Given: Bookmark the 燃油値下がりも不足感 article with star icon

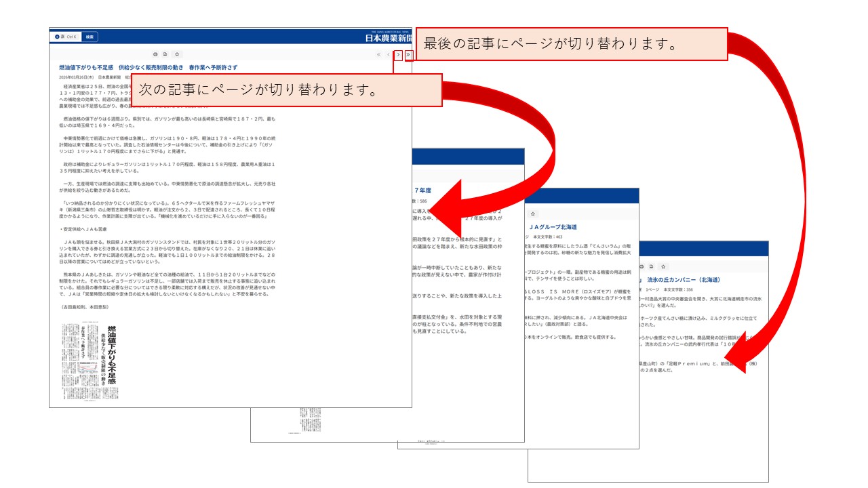Looking at the screenshot, I should (x=177, y=54).
